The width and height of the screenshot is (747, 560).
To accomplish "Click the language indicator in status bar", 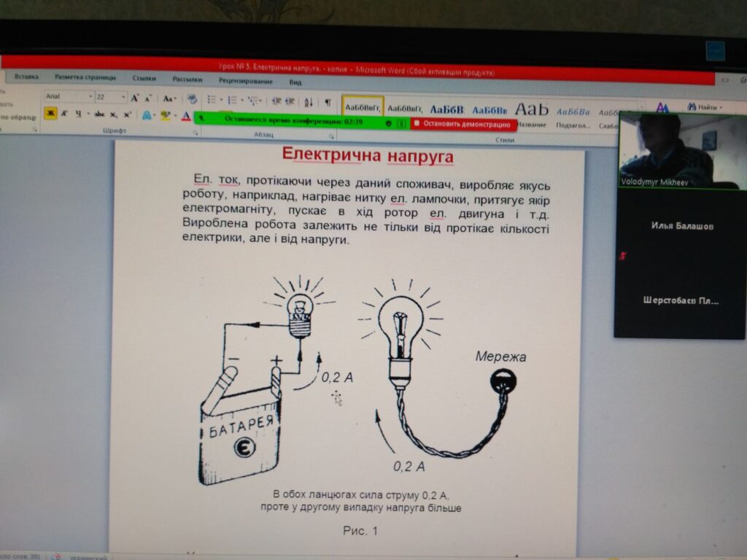I will [88, 556].
